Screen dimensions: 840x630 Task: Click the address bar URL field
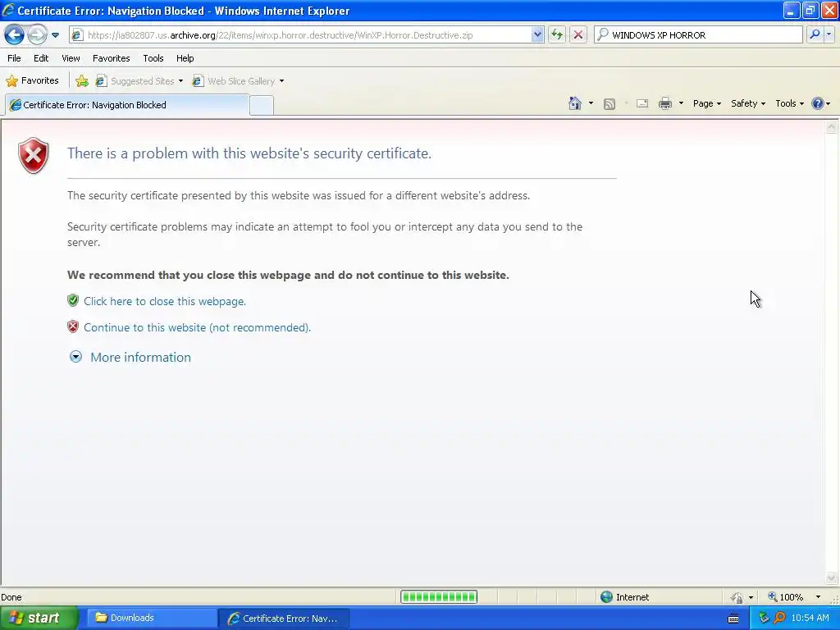[x=308, y=35]
